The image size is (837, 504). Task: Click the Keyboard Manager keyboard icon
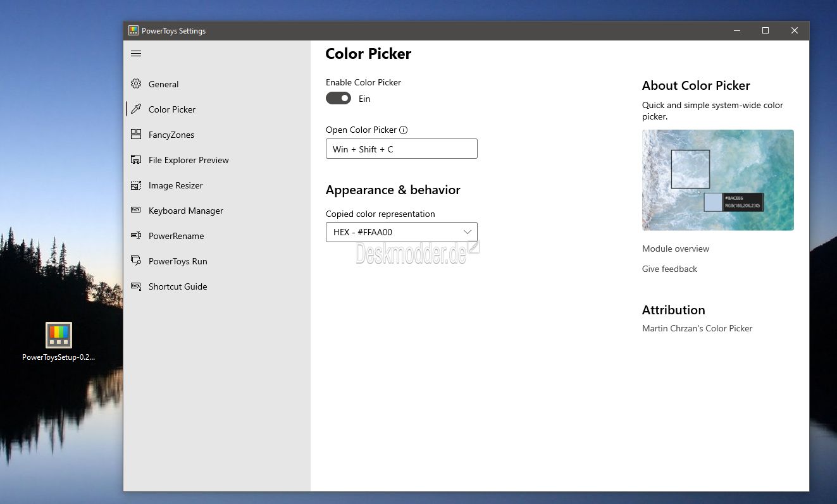pyautogui.click(x=136, y=211)
